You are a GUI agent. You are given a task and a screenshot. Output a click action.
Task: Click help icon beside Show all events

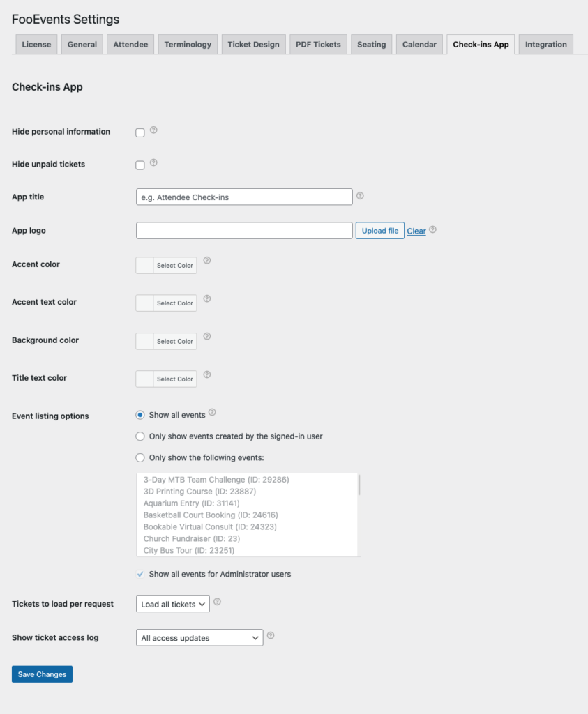212,413
